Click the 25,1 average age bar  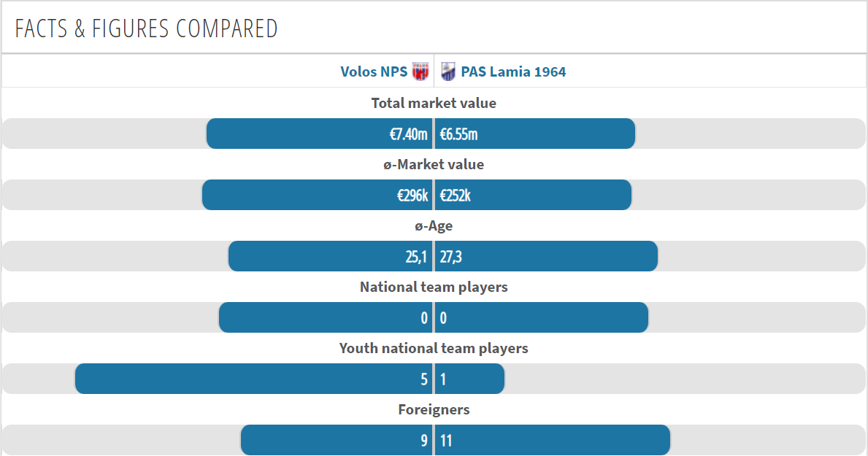pos(331,256)
